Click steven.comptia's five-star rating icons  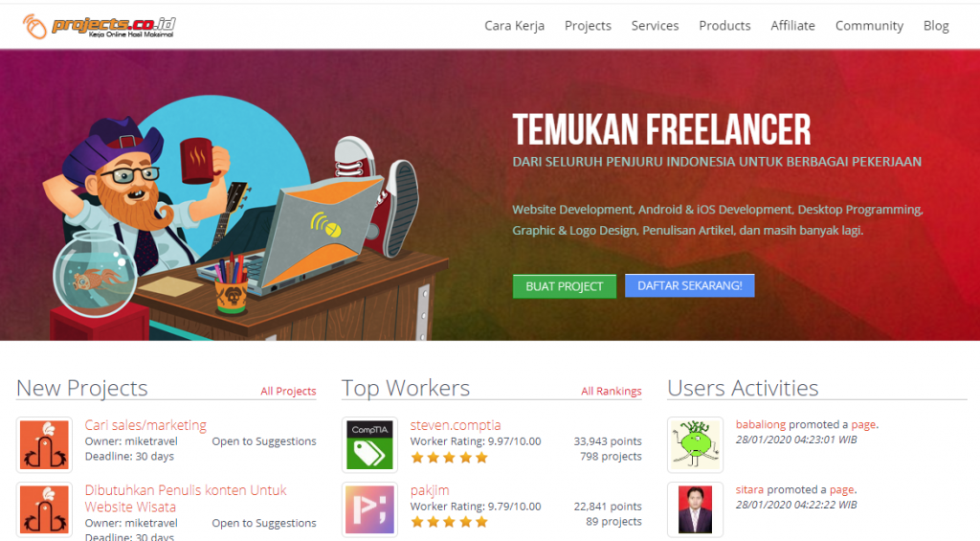[449, 458]
